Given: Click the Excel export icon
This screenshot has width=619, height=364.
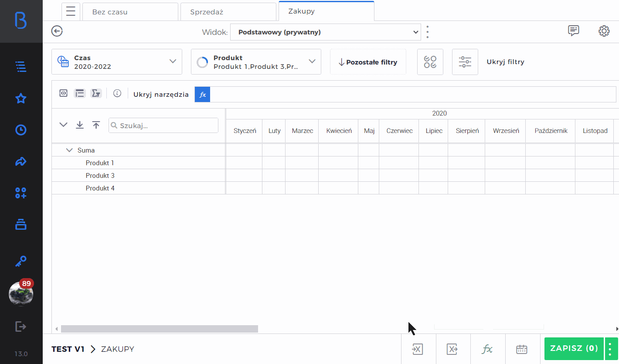Looking at the screenshot, I should pyautogui.click(x=452, y=349).
